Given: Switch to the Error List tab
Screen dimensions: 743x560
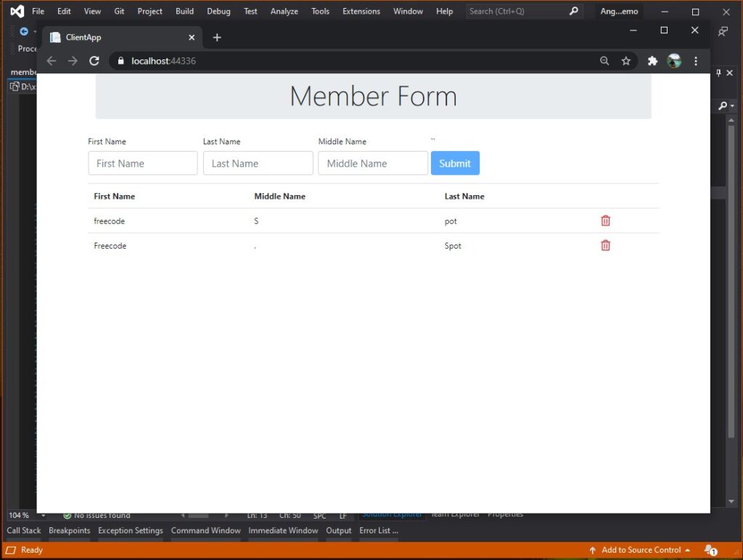Looking at the screenshot, I should coord(378,531).
